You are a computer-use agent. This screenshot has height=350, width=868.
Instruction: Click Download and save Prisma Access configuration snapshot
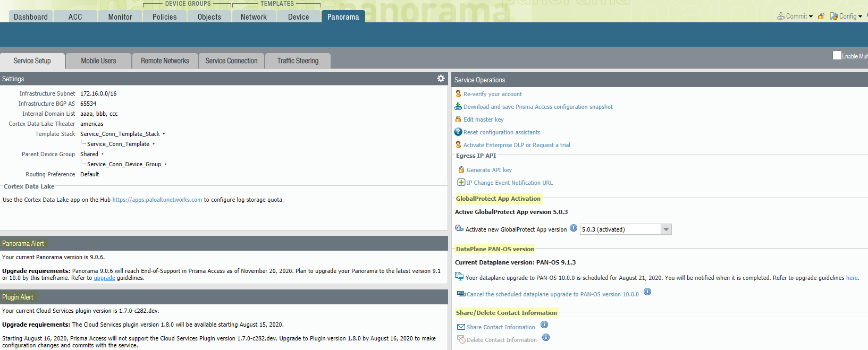[538, 107]
